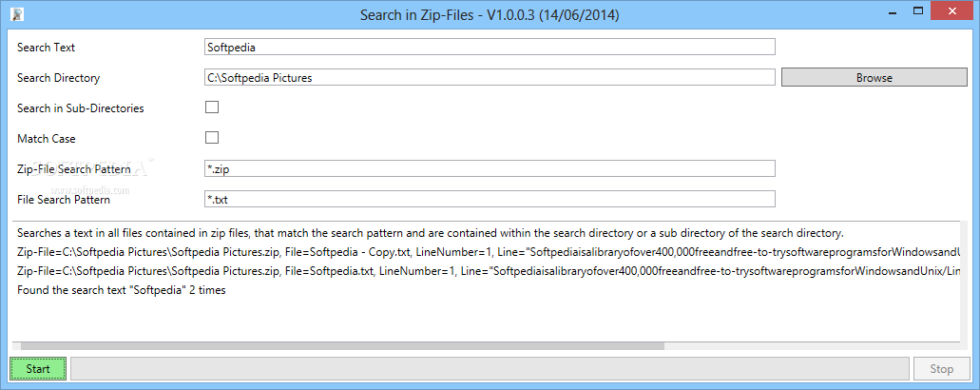
Task: Click the 'Zip-File Search Pattern' label
Action: tap(74, 169)
